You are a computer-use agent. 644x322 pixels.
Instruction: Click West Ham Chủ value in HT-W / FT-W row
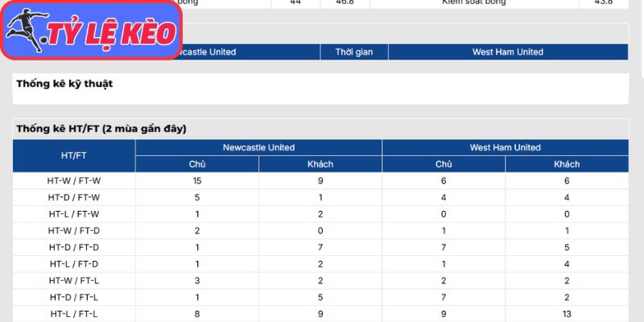(x=444, y=180)
